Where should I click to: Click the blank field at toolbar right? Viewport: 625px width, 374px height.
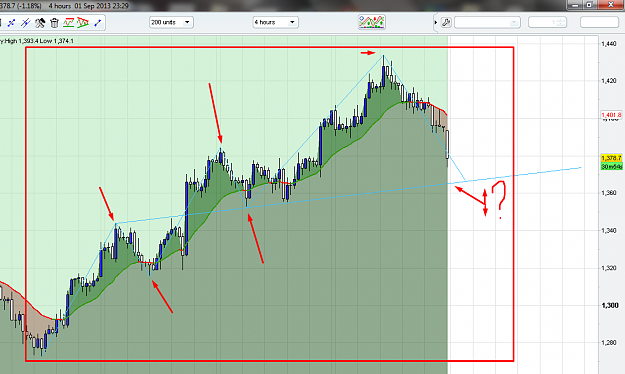point(599,22)
